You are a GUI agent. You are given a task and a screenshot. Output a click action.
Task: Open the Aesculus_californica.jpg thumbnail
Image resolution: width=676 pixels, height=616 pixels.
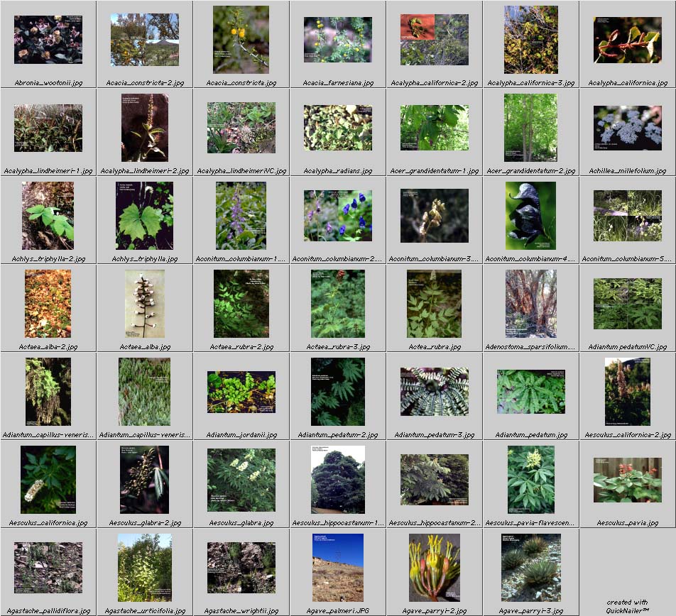pyautogui.click(x=48, y=480)
